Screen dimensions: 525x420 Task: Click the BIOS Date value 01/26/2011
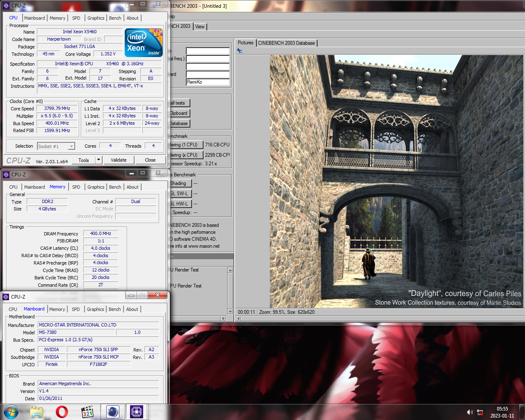pos(98,398)
